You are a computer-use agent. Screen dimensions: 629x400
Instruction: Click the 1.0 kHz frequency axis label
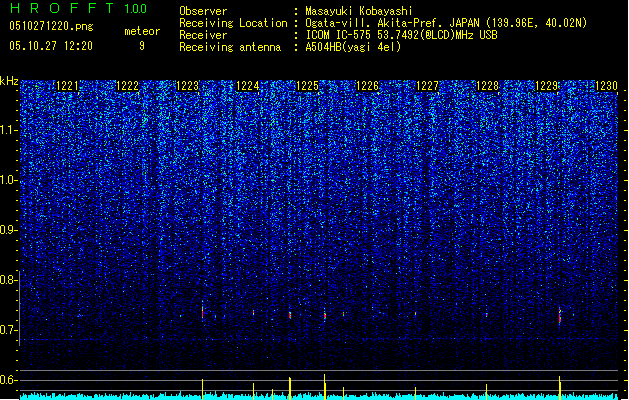pyautogui.click(x=8, y=180)
